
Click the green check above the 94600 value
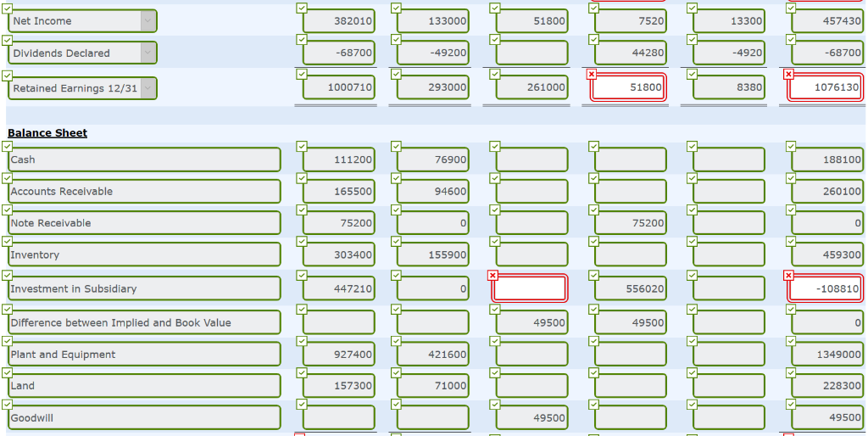click(x=396, y=178)
